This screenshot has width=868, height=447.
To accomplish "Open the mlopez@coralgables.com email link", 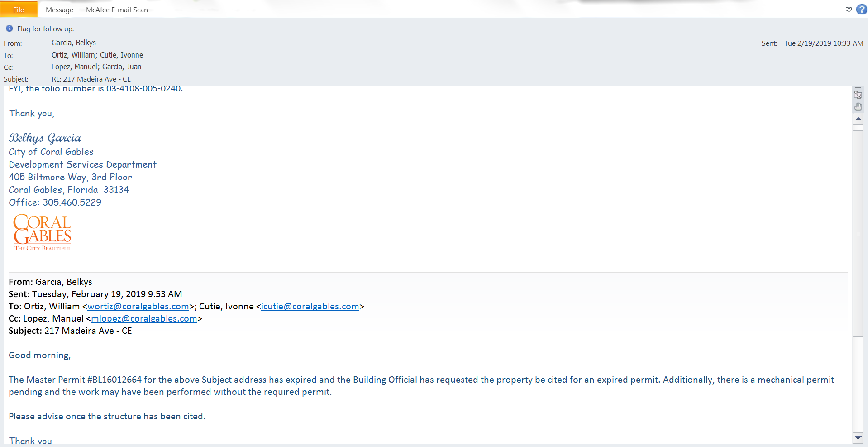I will [x=144, y=319].
